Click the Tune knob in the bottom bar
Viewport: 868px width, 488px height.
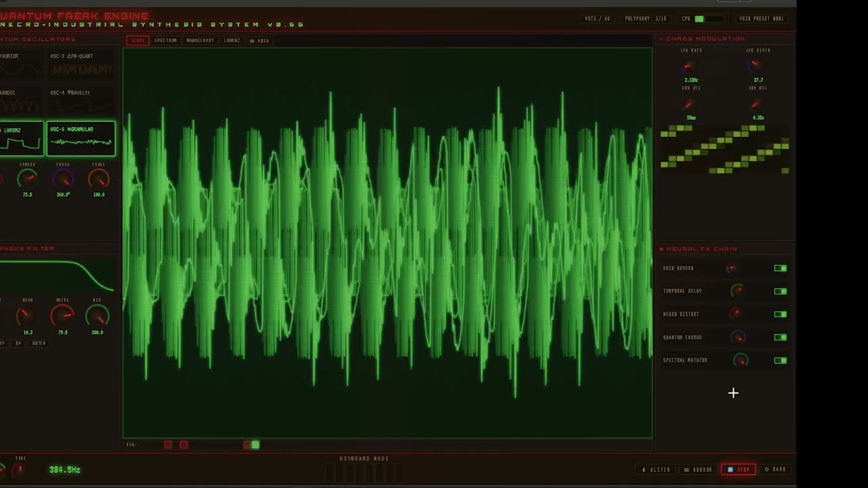pyautogui.click(x=20, y=469)
